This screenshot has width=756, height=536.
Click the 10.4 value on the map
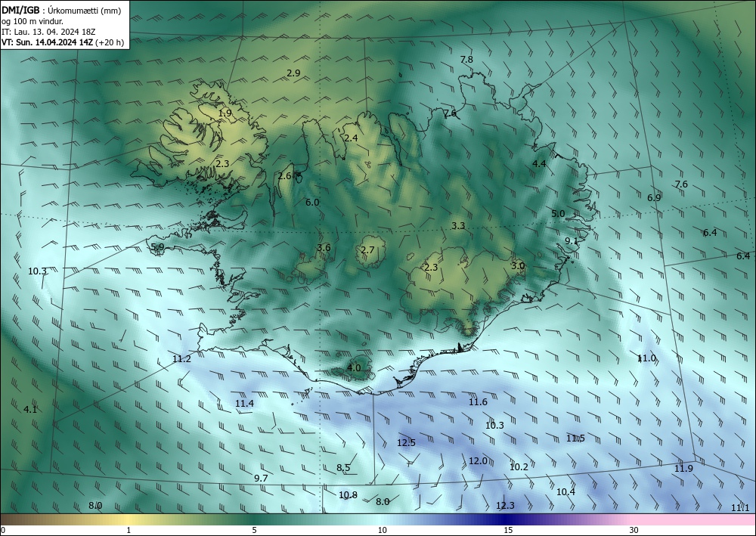pos(566,491)
